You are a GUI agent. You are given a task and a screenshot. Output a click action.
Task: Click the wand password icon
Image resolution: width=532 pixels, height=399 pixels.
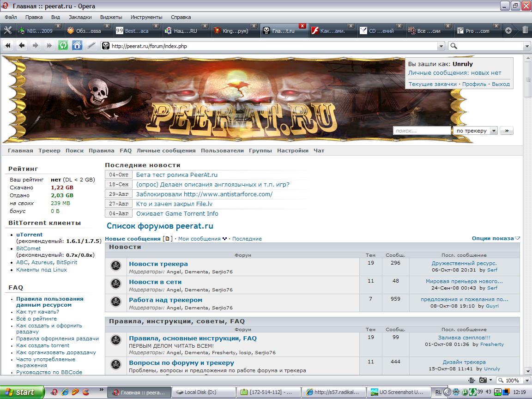[91, 45]
